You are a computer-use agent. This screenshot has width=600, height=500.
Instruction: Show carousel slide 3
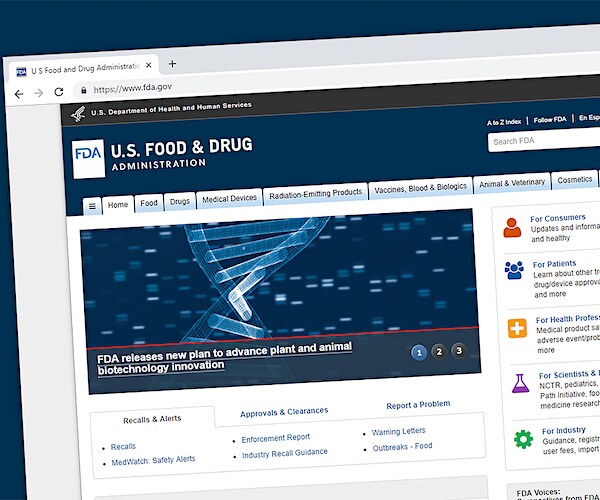(458, 350)
